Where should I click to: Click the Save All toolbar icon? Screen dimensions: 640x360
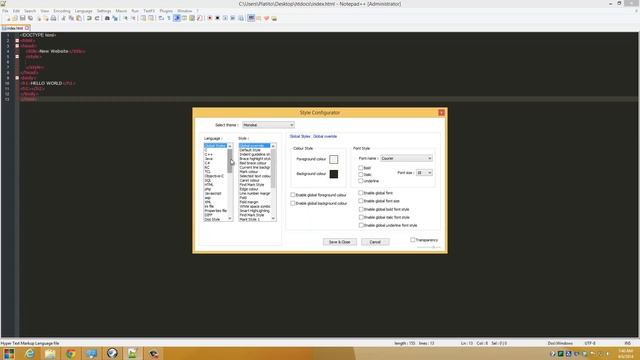(x=30, y=18)
